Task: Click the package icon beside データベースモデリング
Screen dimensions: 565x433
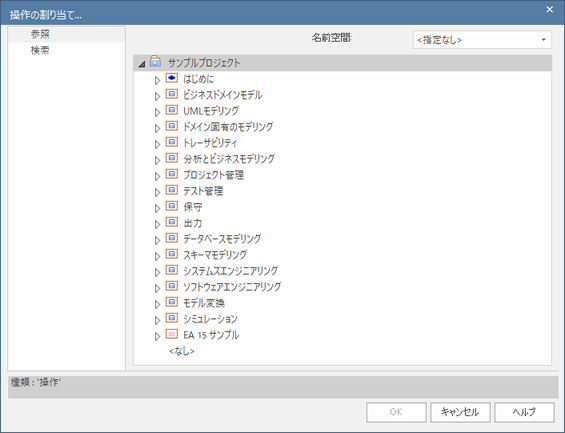Action: pos(172,238)
